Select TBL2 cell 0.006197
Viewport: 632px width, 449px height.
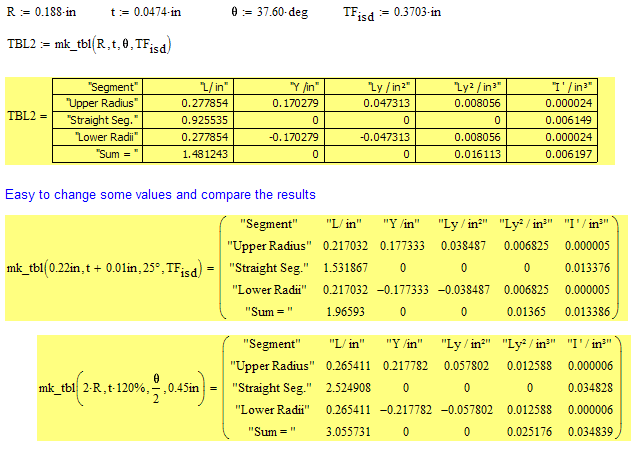552,154
